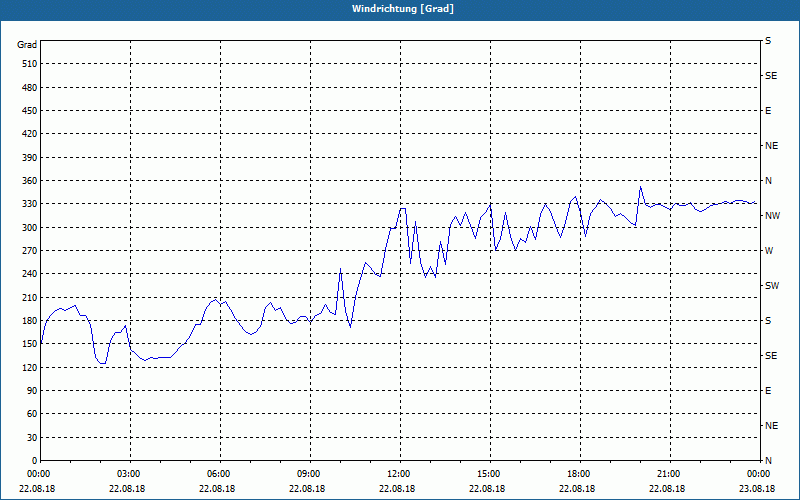Click the 'Grad' unit label on the axis

coord(27,45)
